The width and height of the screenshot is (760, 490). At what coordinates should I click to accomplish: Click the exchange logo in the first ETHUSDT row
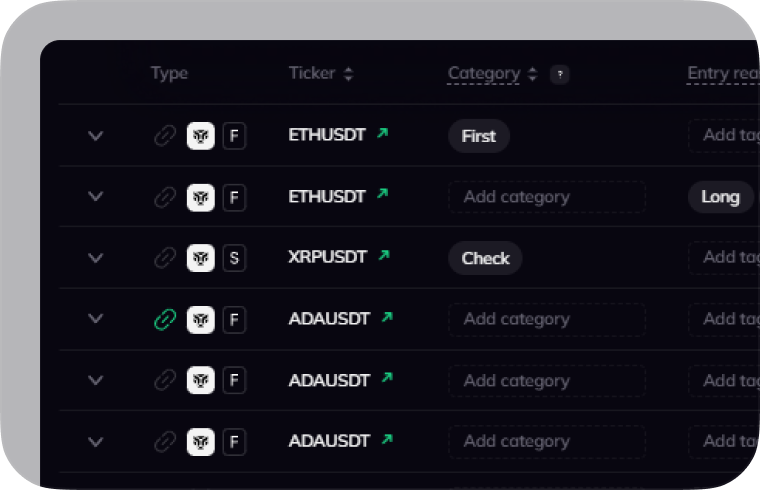(x=201, y=136)
